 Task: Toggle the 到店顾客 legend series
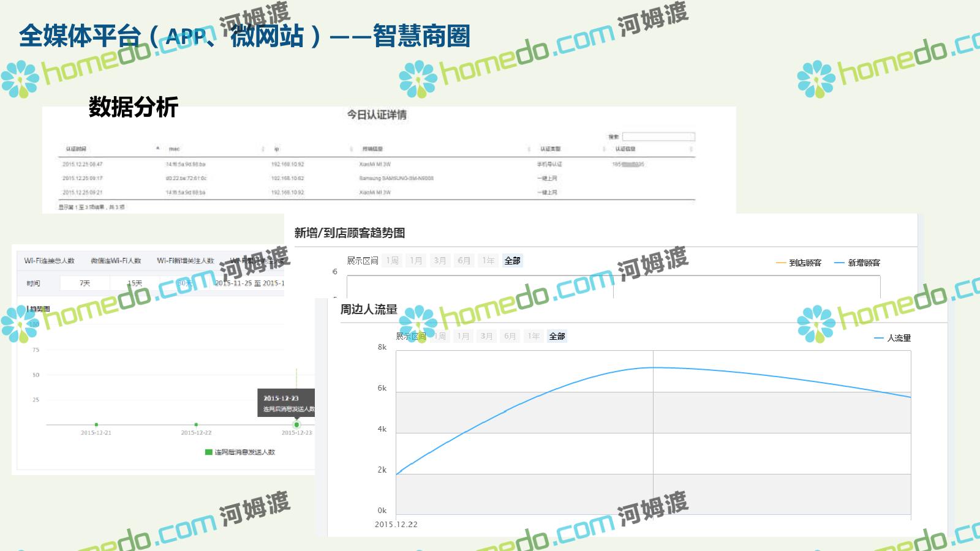(799, 263)
